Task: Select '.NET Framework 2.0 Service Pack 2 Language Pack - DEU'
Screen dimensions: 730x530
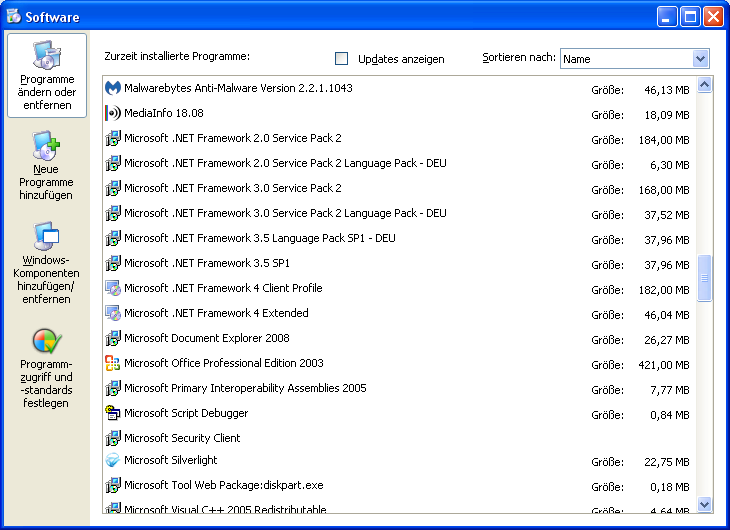Action: click(x=399, y=163)
